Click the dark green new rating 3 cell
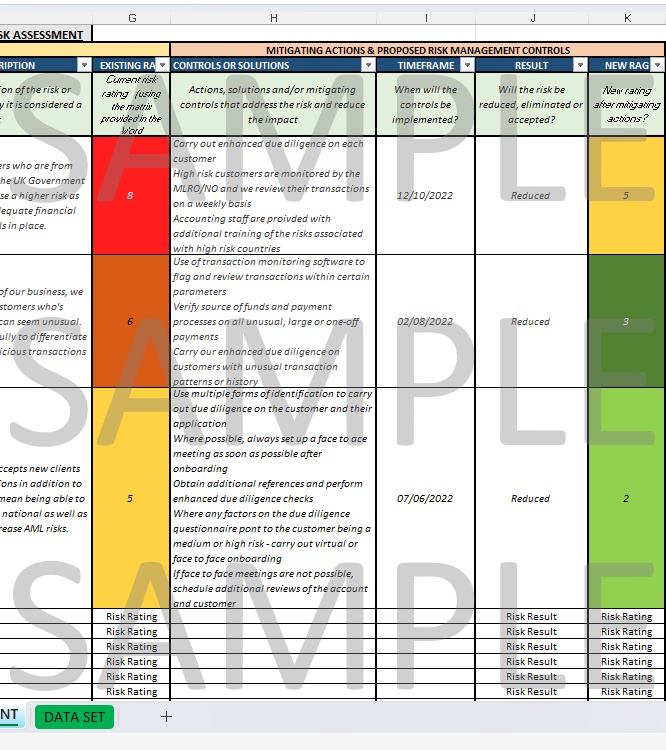Viewport: 666px width, 750px height. pyautogui.click(x=627, y=321)
